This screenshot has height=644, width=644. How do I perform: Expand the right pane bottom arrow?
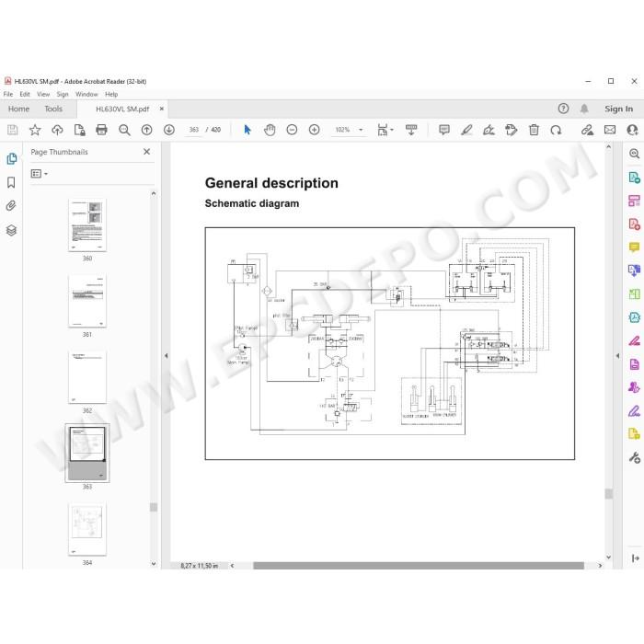point(635,558)
